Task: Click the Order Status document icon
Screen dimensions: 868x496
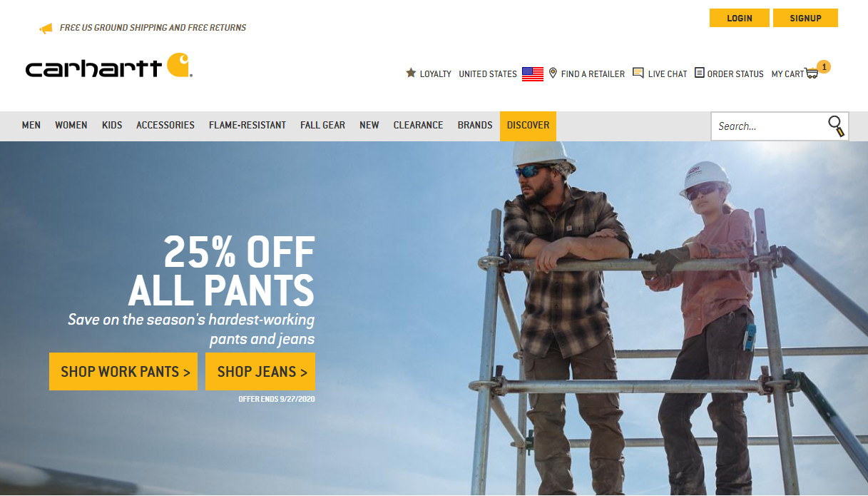Action: (700, 73)
